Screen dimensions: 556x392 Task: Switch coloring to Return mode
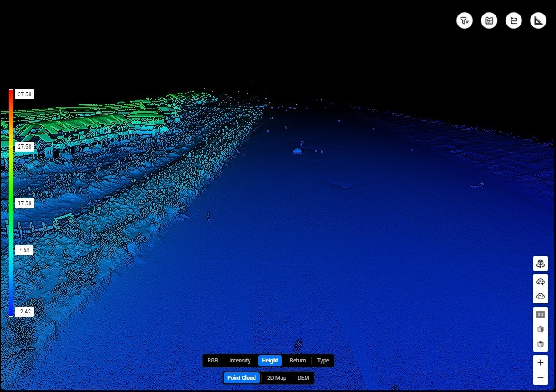pyautogui.click(x=297, y=361)
